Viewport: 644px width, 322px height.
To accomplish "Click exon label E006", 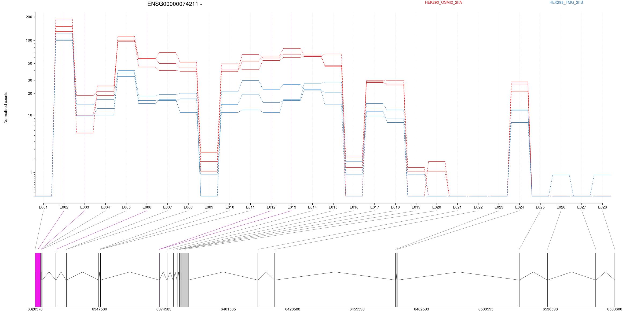I will [147, 207].
